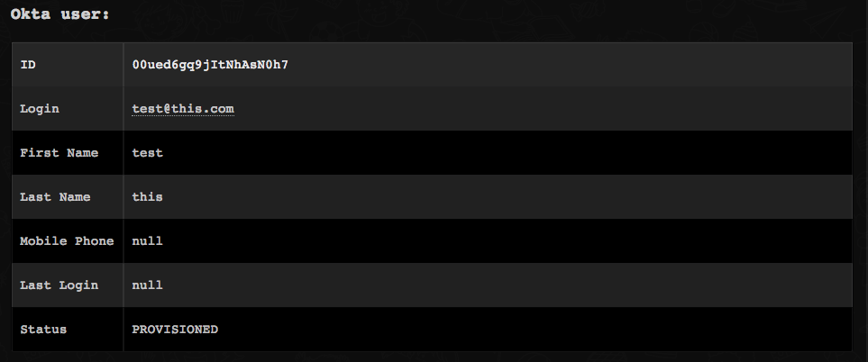Click empty space in the Mobile Phone row

coord(541,241)
